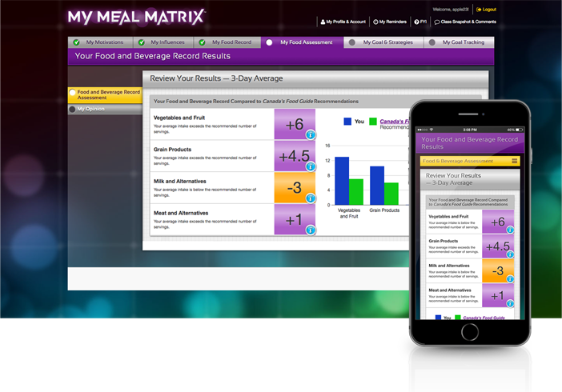562x392 pixels.
Task: Click desktop Grain Products heading
Action: [x=172, y=150]
